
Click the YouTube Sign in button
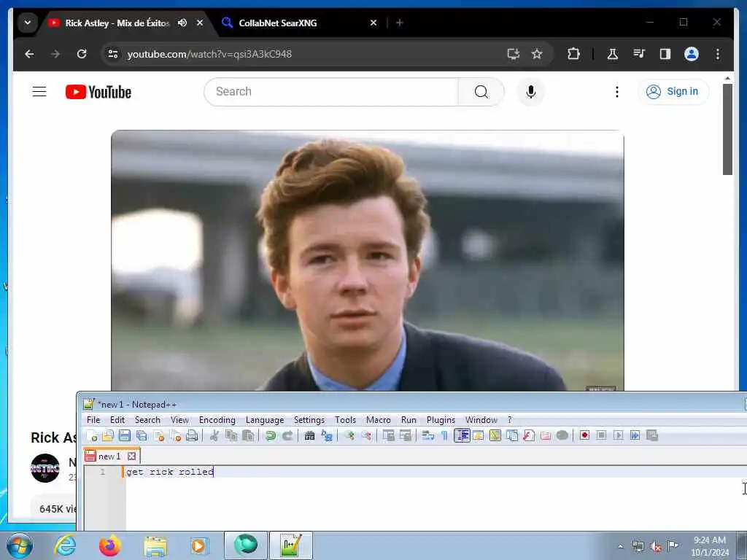673,91
